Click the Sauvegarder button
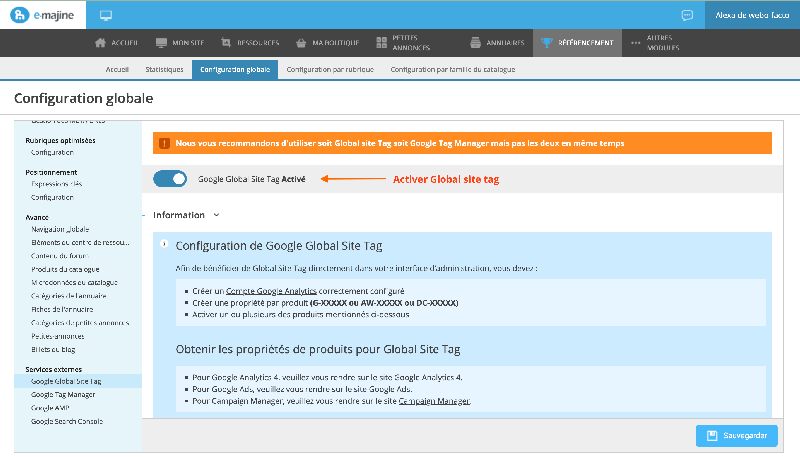800x457 pixels. click(x=737, y=436)
